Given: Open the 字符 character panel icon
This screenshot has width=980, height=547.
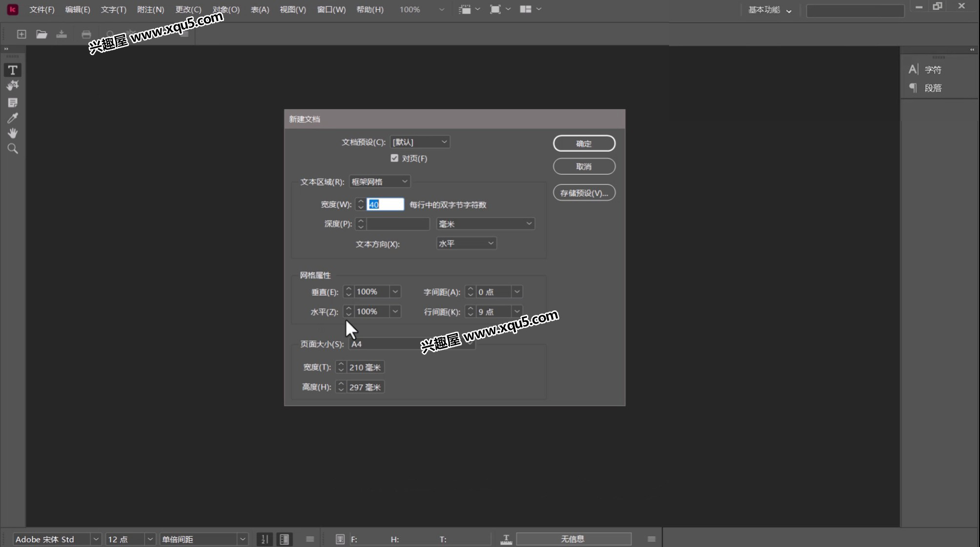Looking at the screenshot, I should 914,70.
